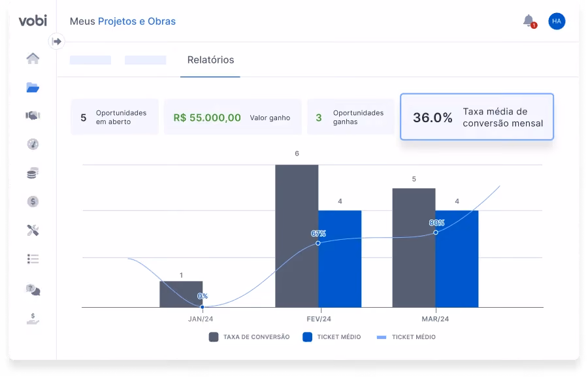Click the 80% data point on the line
Viewport: 588px width, 377px height.
436,232
